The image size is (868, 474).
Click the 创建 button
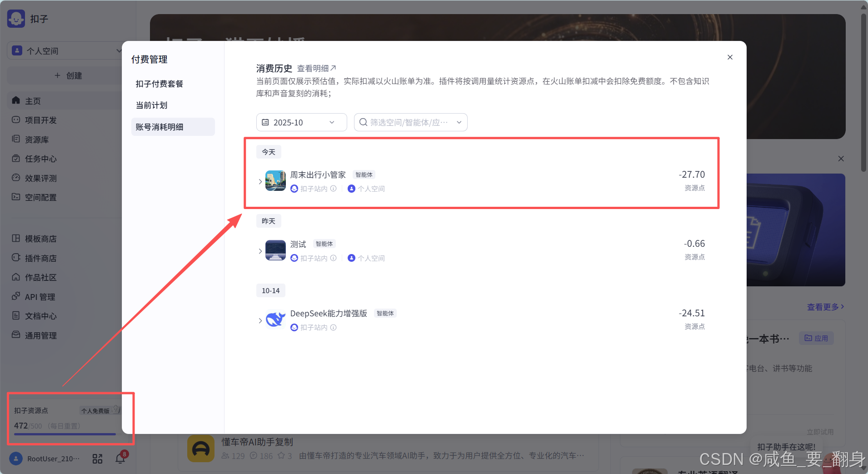(x=68, y=75)
